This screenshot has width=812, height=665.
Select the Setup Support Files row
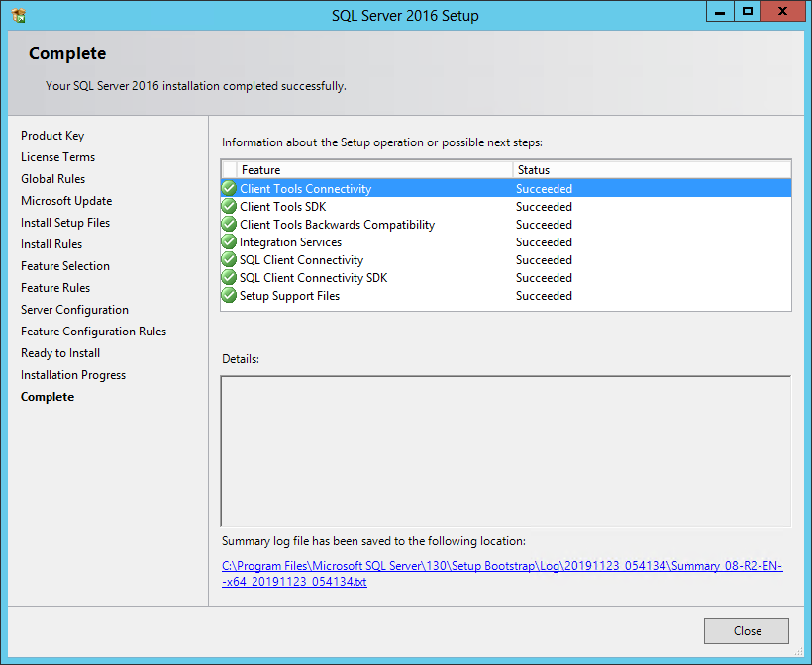tap(506, 296)
